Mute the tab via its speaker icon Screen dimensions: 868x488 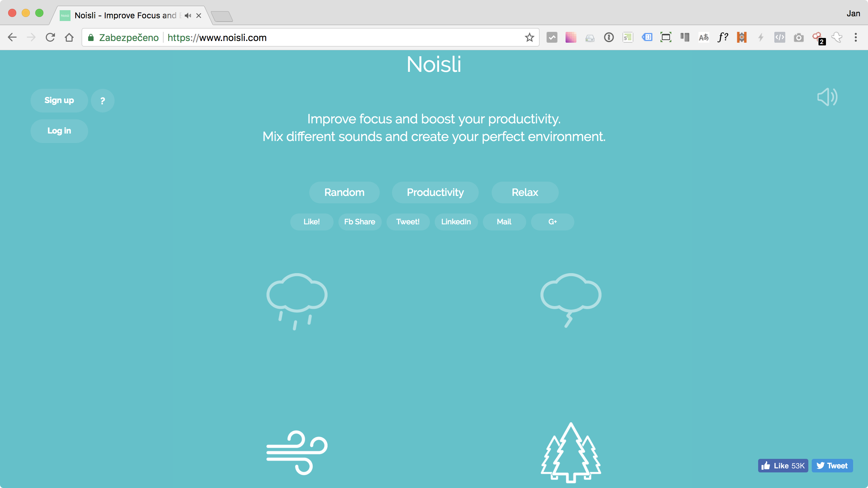click(187, 15)
